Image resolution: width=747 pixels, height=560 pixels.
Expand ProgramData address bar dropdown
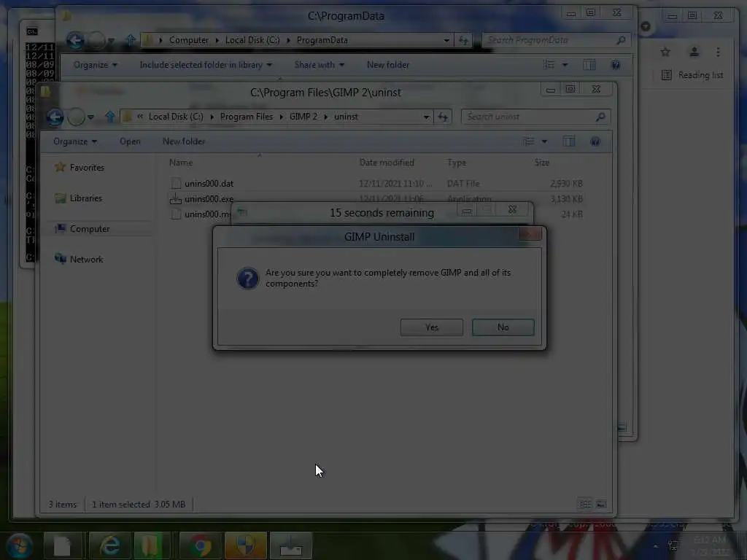tap(446, 41)
